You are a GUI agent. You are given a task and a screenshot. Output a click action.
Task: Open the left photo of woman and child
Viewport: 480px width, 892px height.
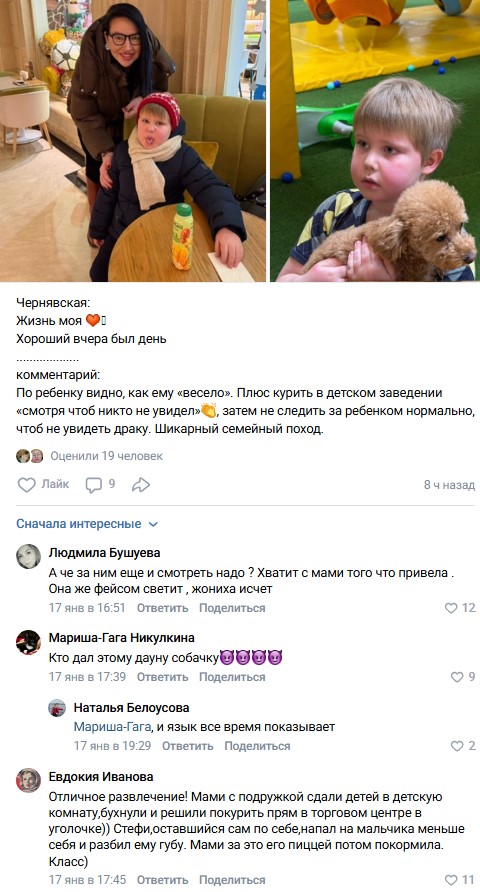133,141
